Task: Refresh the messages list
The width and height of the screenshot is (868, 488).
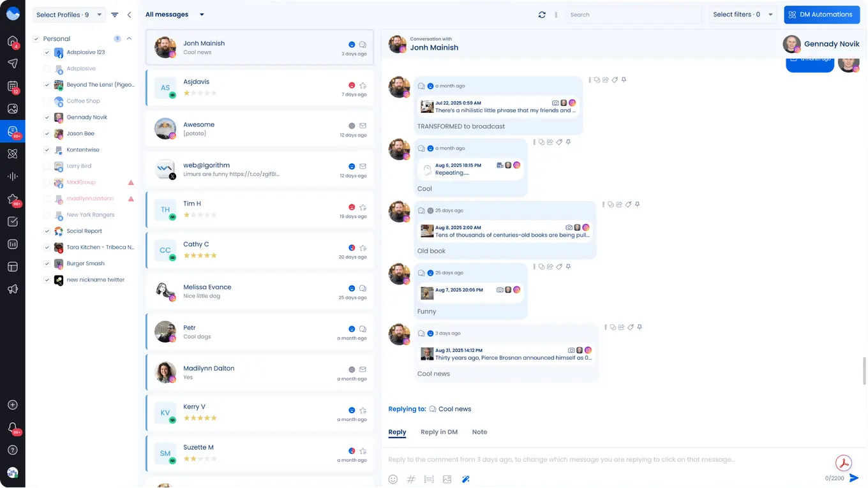Action: [x=542, y=15]
